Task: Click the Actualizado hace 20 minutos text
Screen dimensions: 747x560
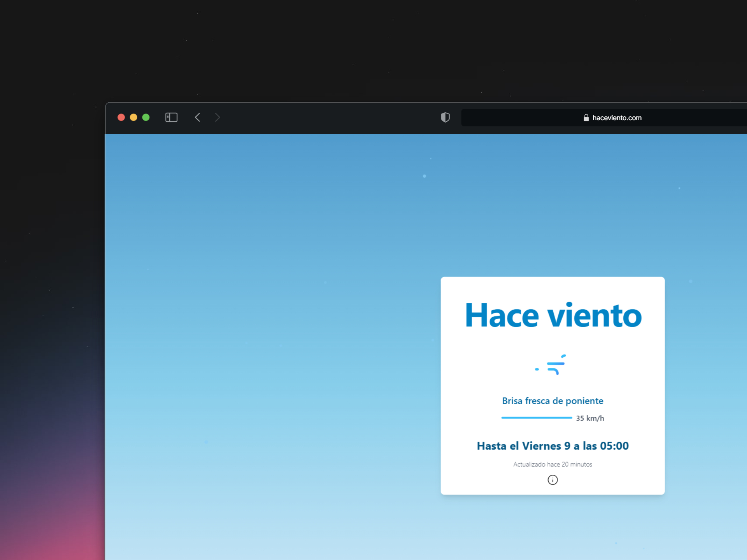Action: [x=552, y=464]
